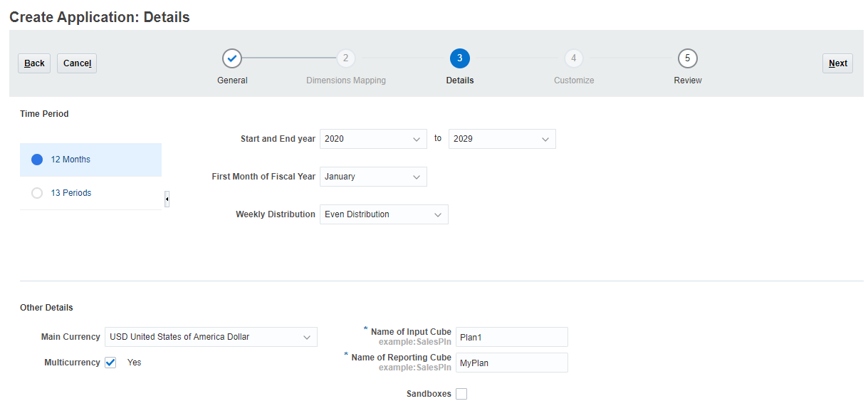The width and height of the screenshot is (868, 411).
Task: Open the Customize step 4 circle
Action: 573,58
